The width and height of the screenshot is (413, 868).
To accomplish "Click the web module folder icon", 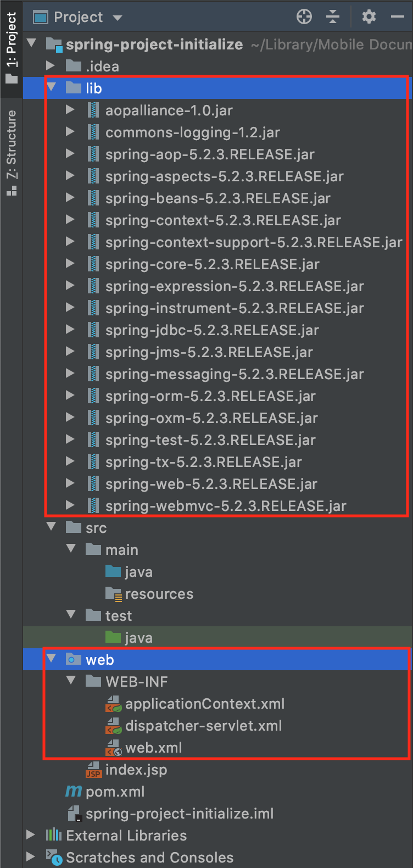I will pyautogui.click(x=74, y=659).
